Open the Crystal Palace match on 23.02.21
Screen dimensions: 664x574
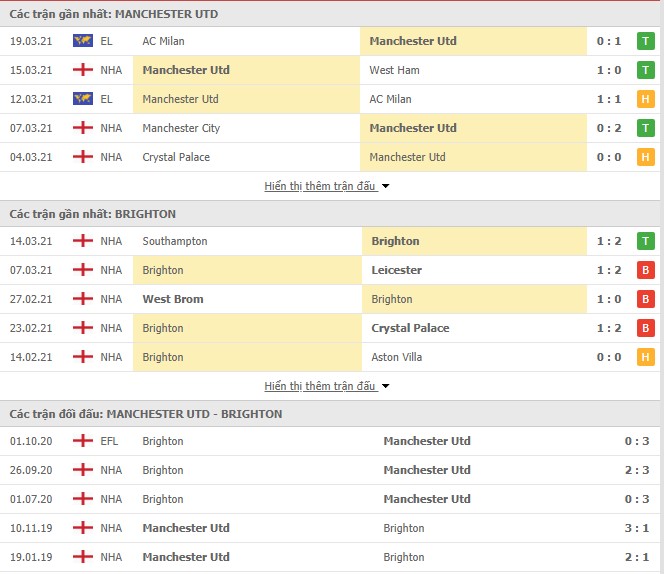point(330,328)
